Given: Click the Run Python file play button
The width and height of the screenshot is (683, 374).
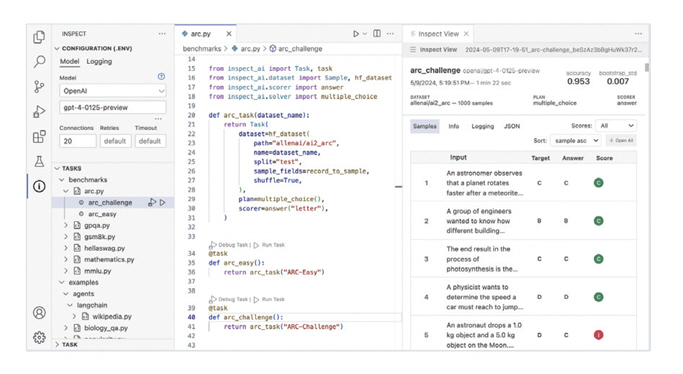Looking at the screenshot, I should pos(356,34).
